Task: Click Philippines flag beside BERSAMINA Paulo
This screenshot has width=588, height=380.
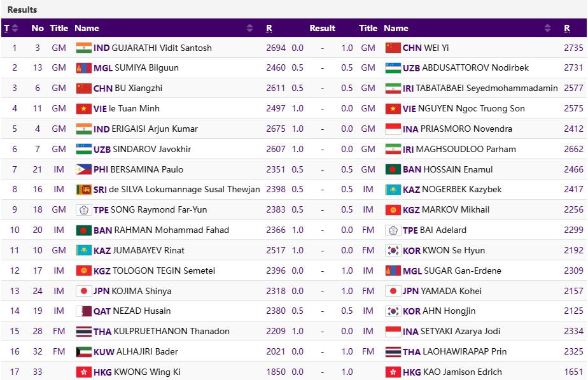Action: (83, 169)
